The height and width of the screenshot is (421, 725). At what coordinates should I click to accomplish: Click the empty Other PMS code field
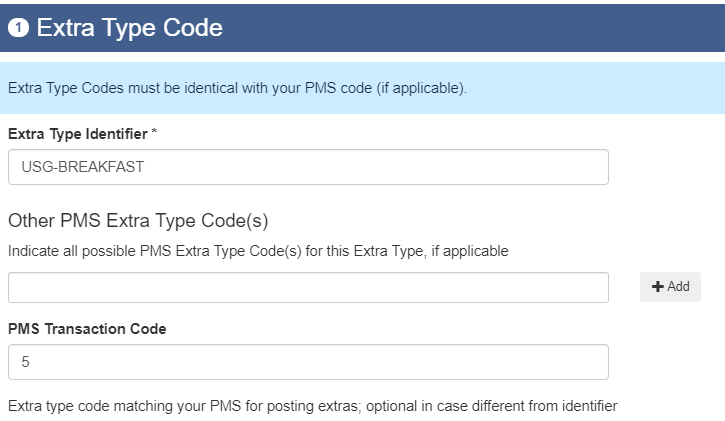[x=308, y=287]
